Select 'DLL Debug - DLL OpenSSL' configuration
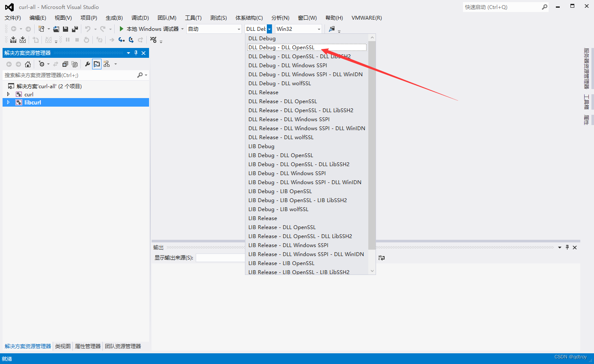Viewport: 594px width, 364px height. click(307, 47)
